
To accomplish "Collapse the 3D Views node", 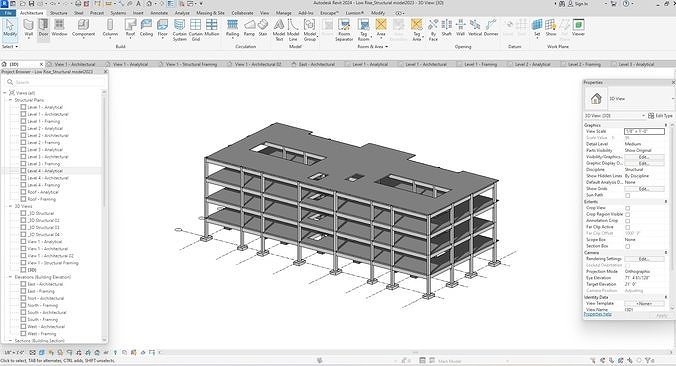I will [x=10, y=206].
